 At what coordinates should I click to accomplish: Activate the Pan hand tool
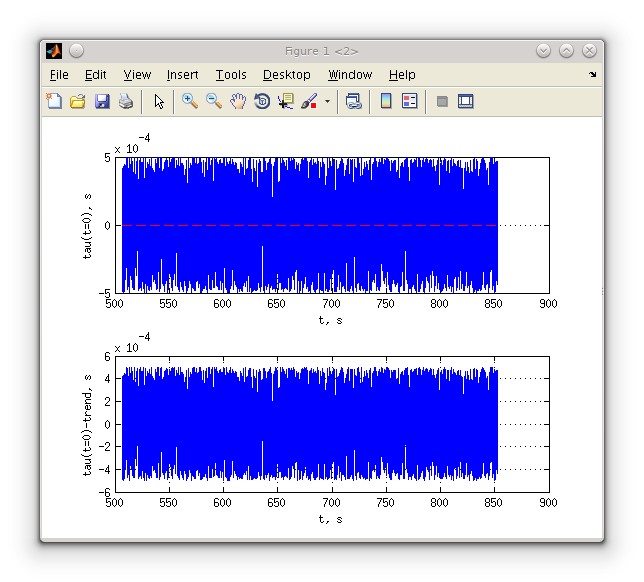click(237, 101)
